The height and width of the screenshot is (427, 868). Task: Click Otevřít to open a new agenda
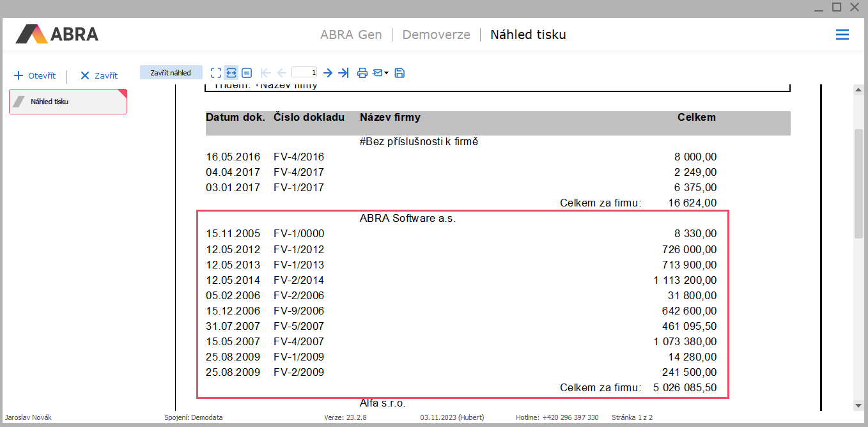tap(35, 75)
